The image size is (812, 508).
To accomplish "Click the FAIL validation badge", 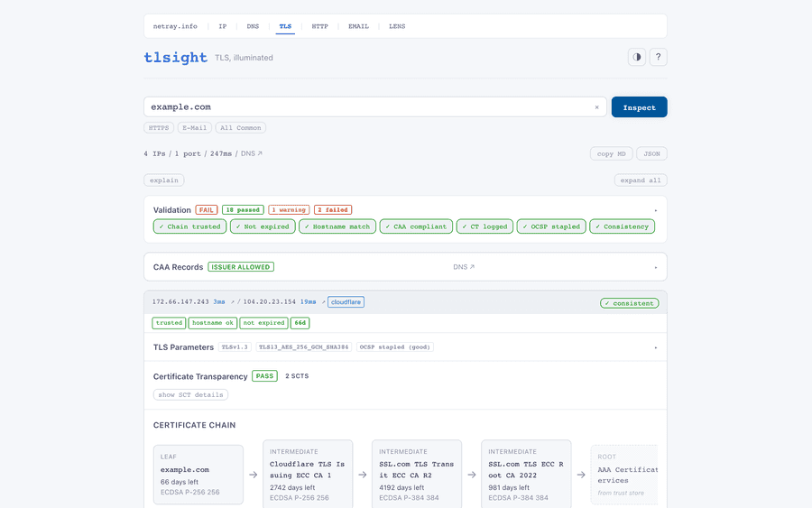I will [206, 209].
